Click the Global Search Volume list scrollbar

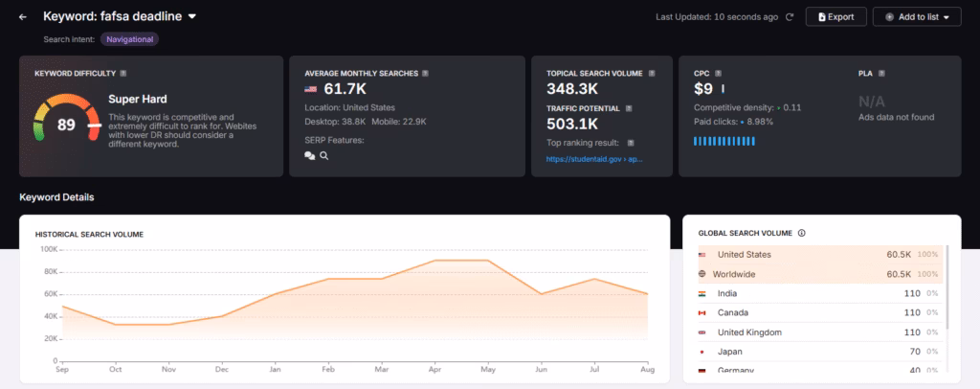click(947, 287)
